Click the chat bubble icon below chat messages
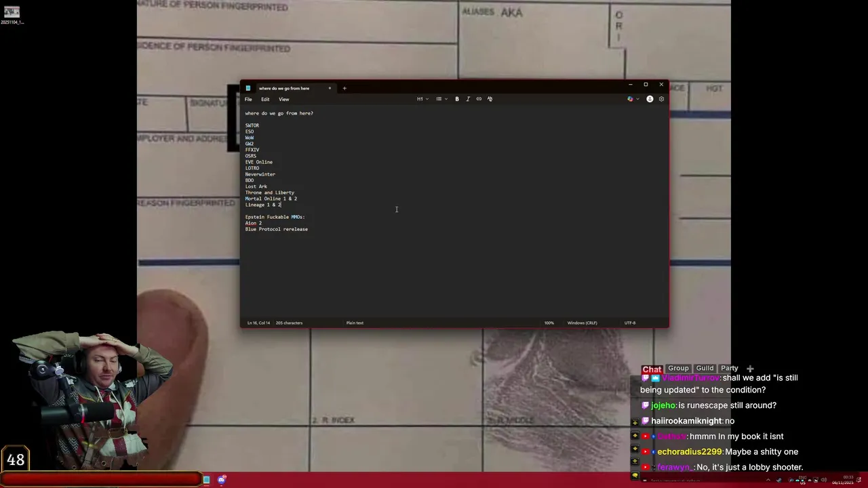The height and width of the screenshot is (488, 868). [635, 476]
